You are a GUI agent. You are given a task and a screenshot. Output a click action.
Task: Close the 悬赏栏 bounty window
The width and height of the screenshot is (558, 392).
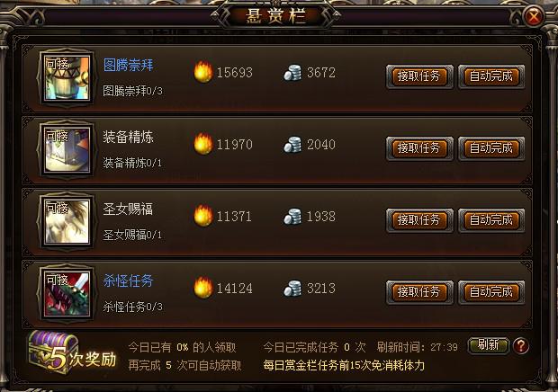(534, 16)
